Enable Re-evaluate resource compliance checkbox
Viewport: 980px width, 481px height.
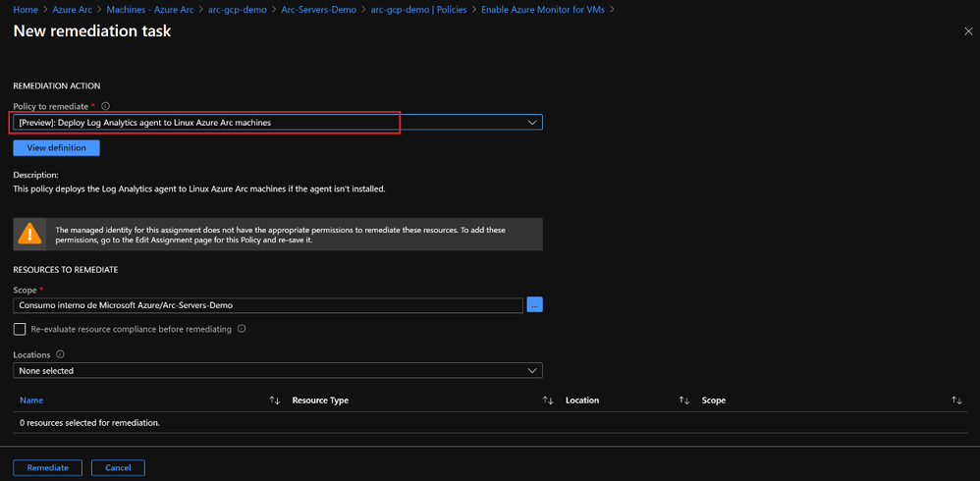(x=20, y=329)
